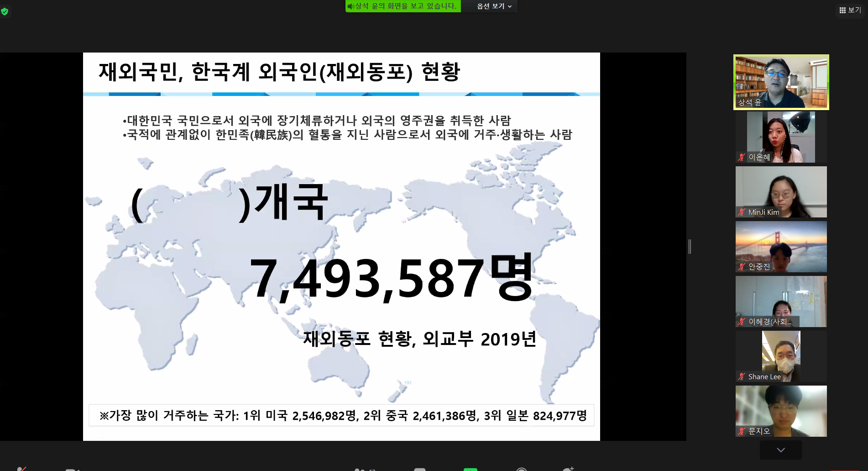Select 이혜경(사회... participant video thumbnail
The height and width of the screenshot is (471, 868).
(x=781, y=302)
